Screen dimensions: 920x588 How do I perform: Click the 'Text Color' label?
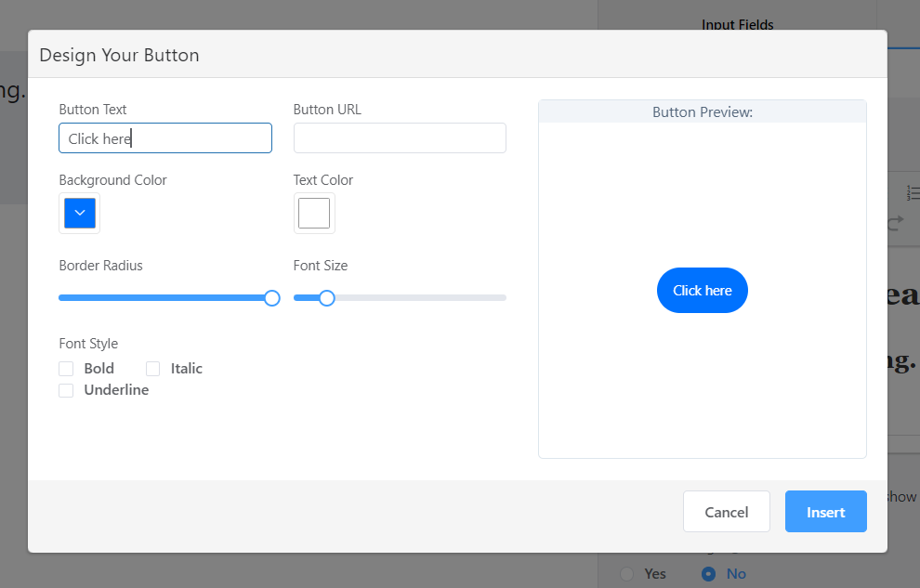coord(323,180)
